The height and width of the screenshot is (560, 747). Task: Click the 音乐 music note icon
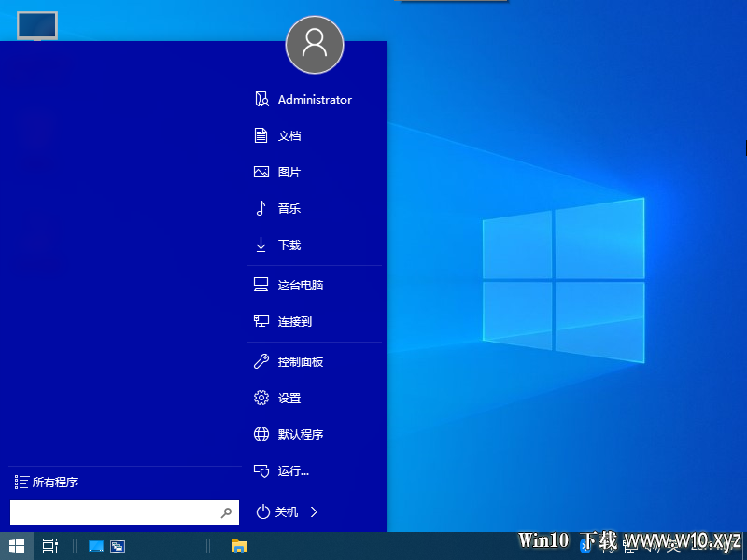point(261,208)
